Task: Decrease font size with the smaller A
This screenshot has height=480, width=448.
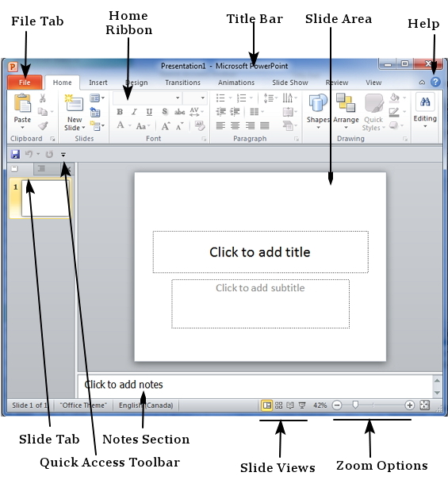Action: (x=180, y=126)
